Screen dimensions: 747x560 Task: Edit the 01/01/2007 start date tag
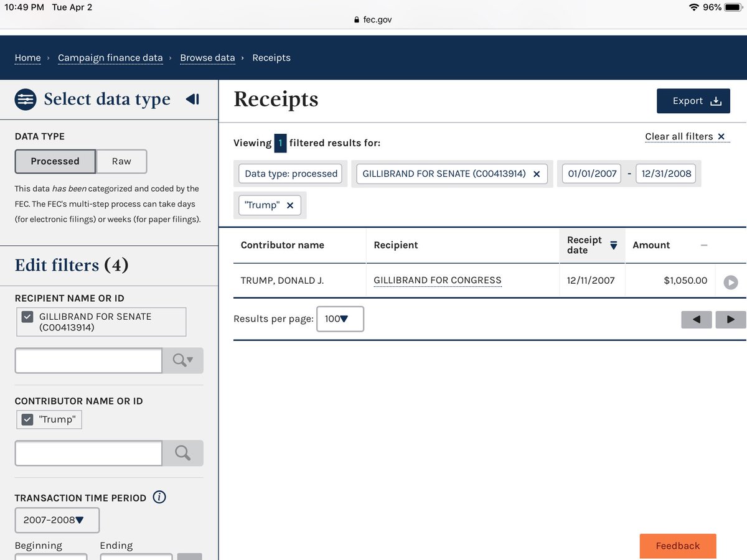pyautogui.click(x=591, y=174)
